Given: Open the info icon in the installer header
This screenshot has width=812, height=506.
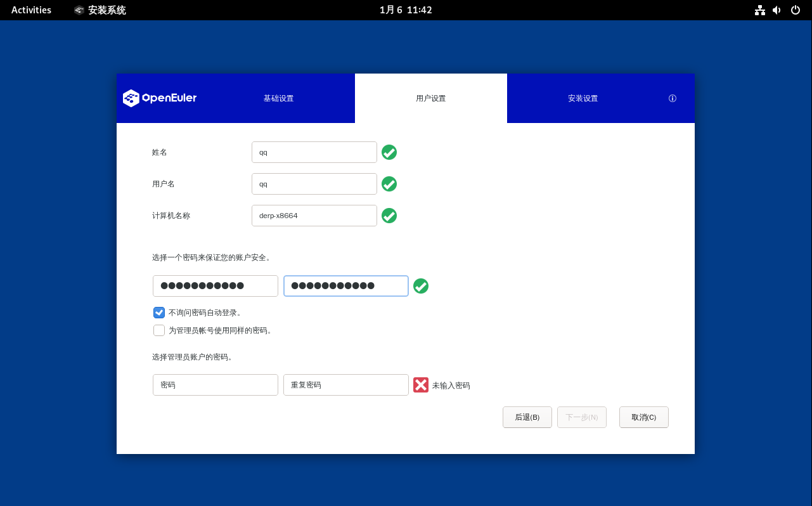Looking at the screenshot, I should click(673, 98).
